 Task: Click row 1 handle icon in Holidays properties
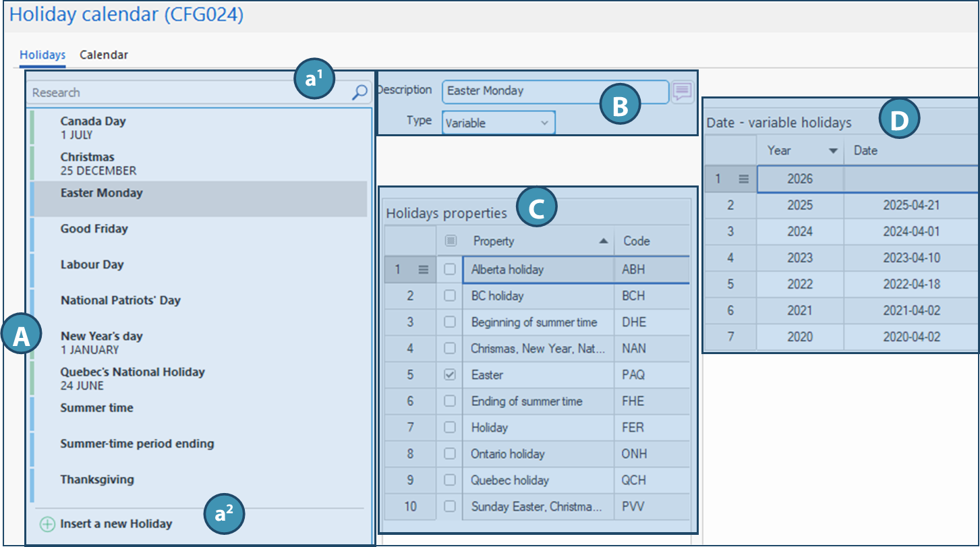[423, 270]
